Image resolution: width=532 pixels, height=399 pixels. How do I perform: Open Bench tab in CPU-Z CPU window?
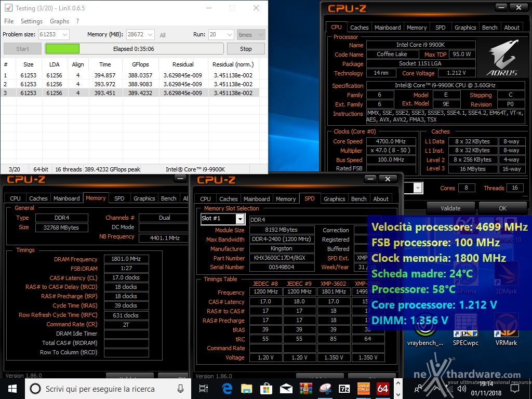(x=489, y=28)
